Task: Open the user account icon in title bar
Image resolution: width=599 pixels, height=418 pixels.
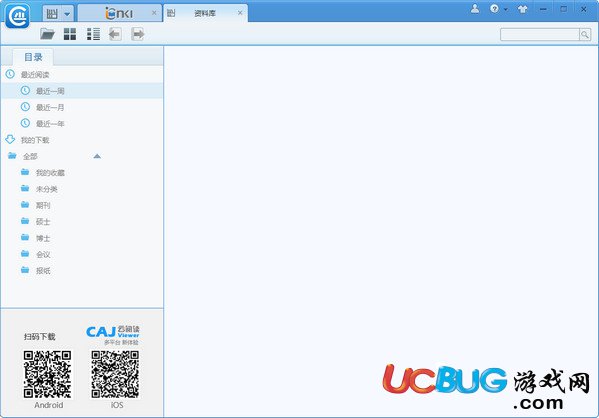Action: click(x=475, y=9)
